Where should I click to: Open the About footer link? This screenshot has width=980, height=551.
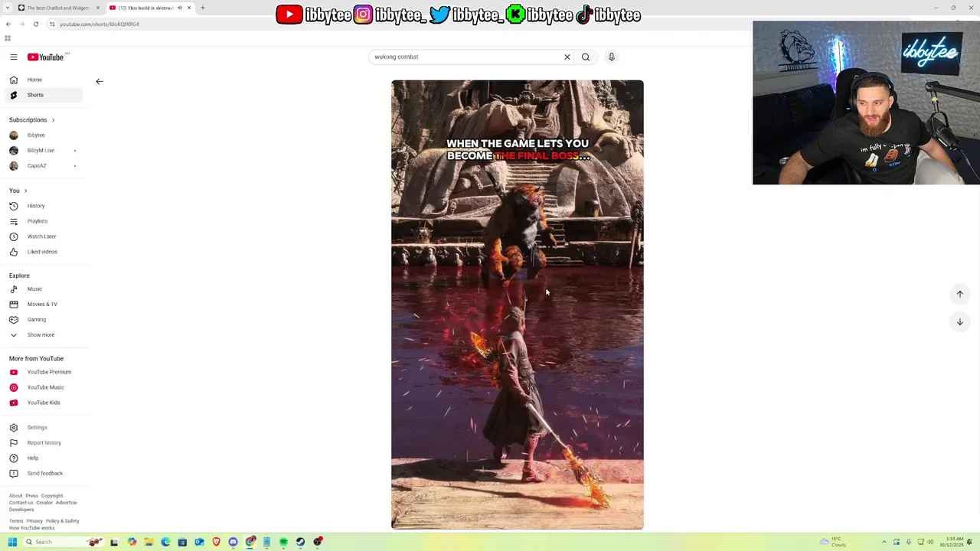pos(15,496)
